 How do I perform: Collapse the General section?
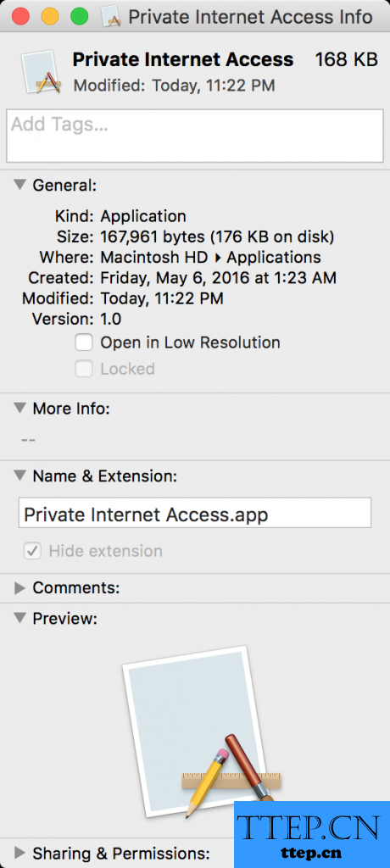(20, 184)
